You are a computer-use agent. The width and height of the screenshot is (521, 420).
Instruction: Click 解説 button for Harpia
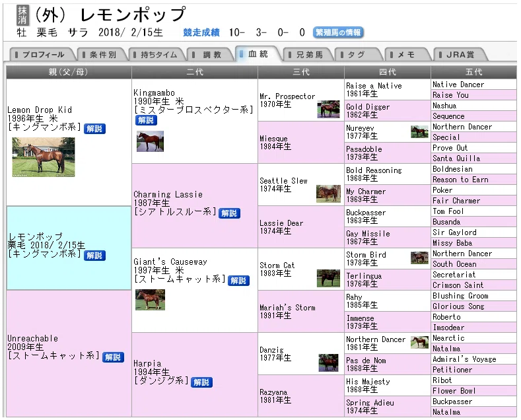coord(201,382)
